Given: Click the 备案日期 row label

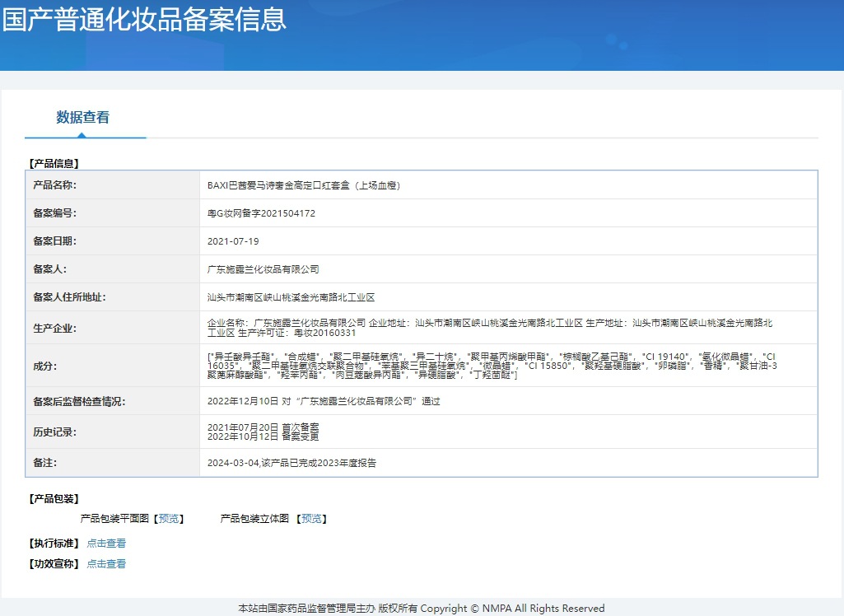Looking at the screenshot, I should [x=55, y=241].
